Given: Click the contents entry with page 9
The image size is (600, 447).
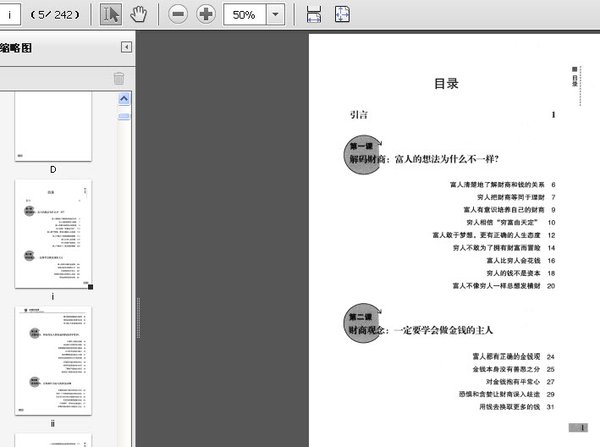Looking at the screenshot, I should 509,210.
